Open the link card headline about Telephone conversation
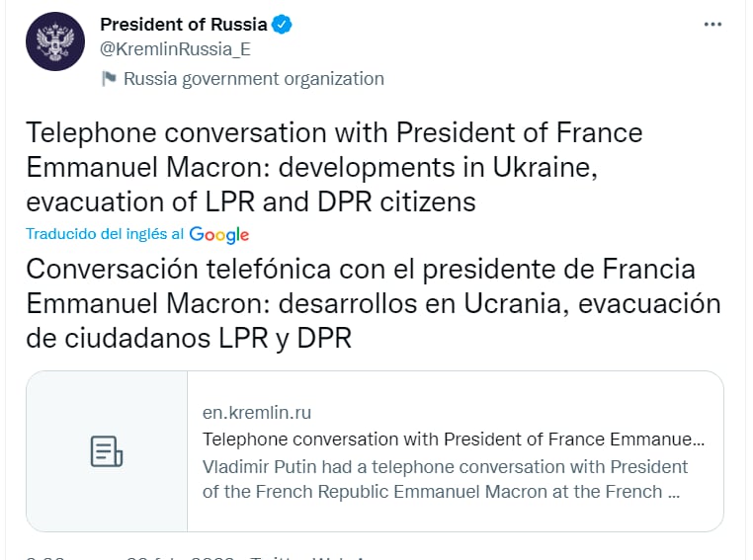Viewport: 753px width, 560px height. [x=454, y=440]
